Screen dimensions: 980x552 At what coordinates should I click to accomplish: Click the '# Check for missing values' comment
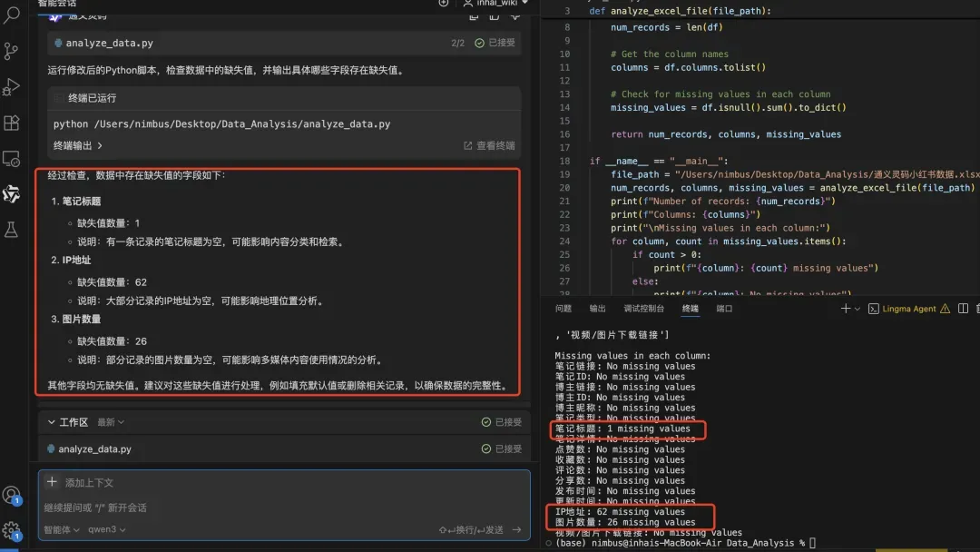point(720,94)
